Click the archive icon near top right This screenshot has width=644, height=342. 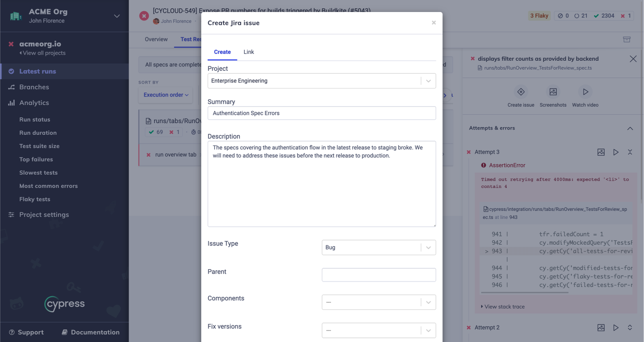tap(627, 40)
